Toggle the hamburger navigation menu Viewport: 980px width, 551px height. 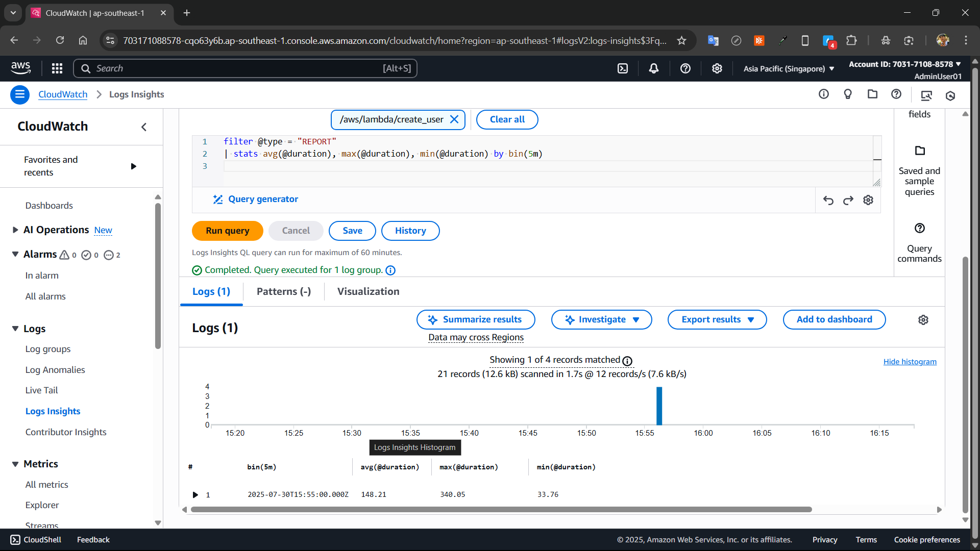[x=20, y=94]
